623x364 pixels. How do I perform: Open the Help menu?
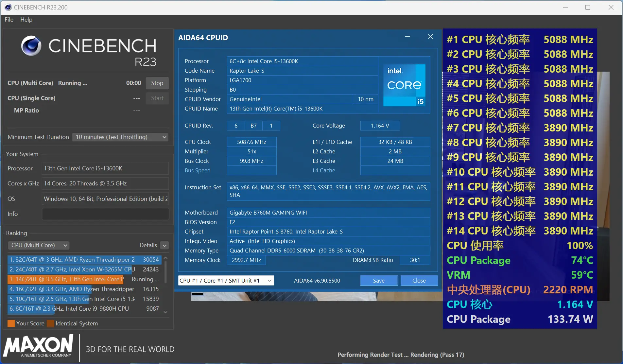(x=26, y=20)
